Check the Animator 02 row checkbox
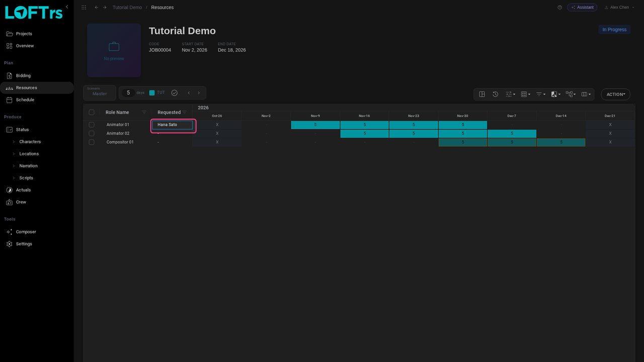644x362 pixels. click(92, 133)
